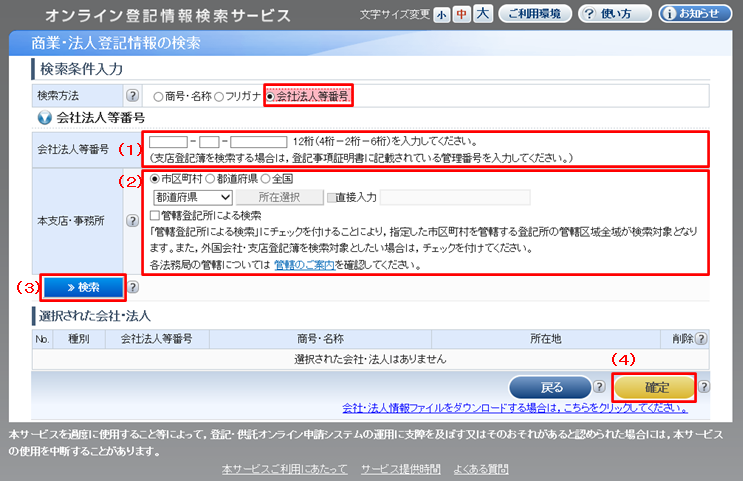Open ご利用環境 page
This screenshot has height=481, width=743.
[x=534, y=15]
